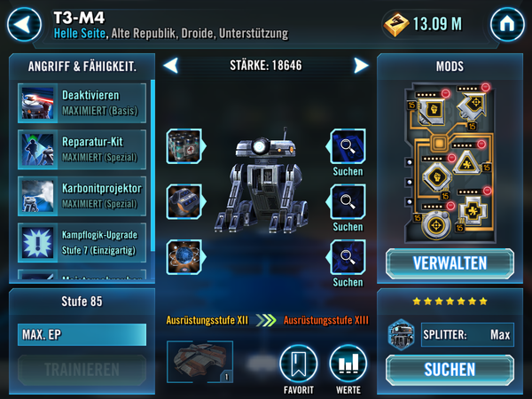532x399 pixels.
Task: Open Kampflogik-Upgrade unique ability
Action: coord(82,243)
